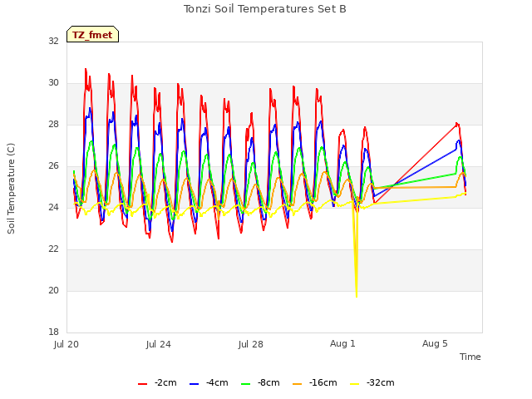532x399 pixels.
Task: Click the 20 y-axis tick label
Action: point(53,290)
